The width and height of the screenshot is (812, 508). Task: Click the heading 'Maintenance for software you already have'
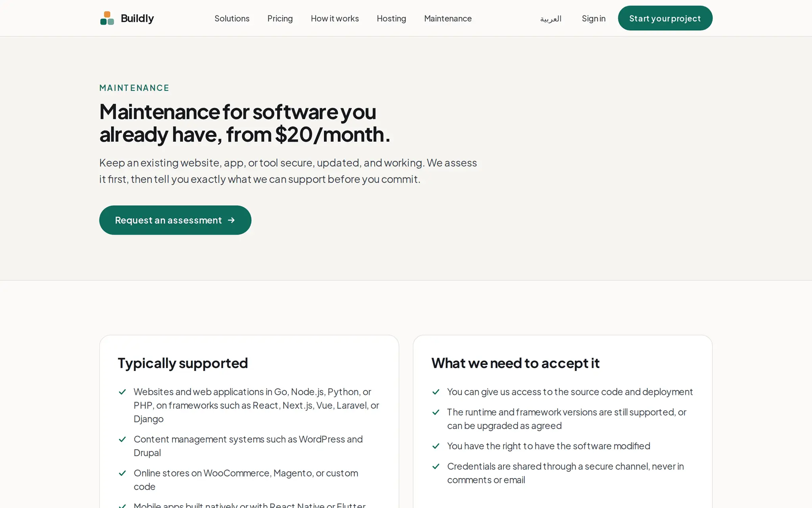245,123
